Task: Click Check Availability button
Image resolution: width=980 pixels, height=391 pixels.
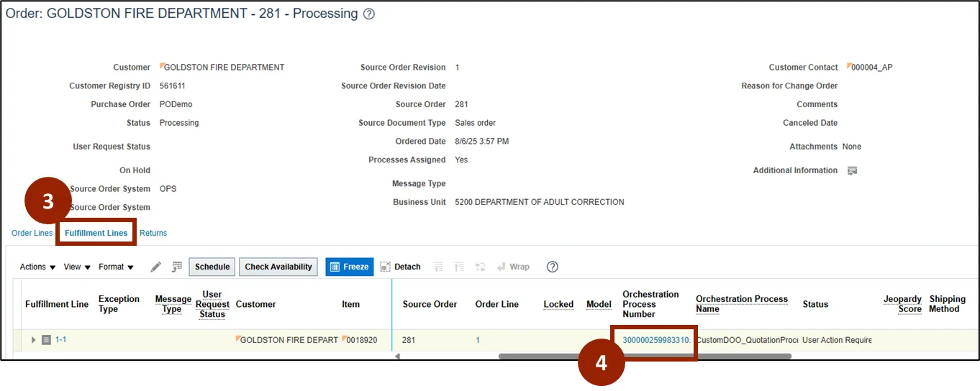Action: click(278, 267)
